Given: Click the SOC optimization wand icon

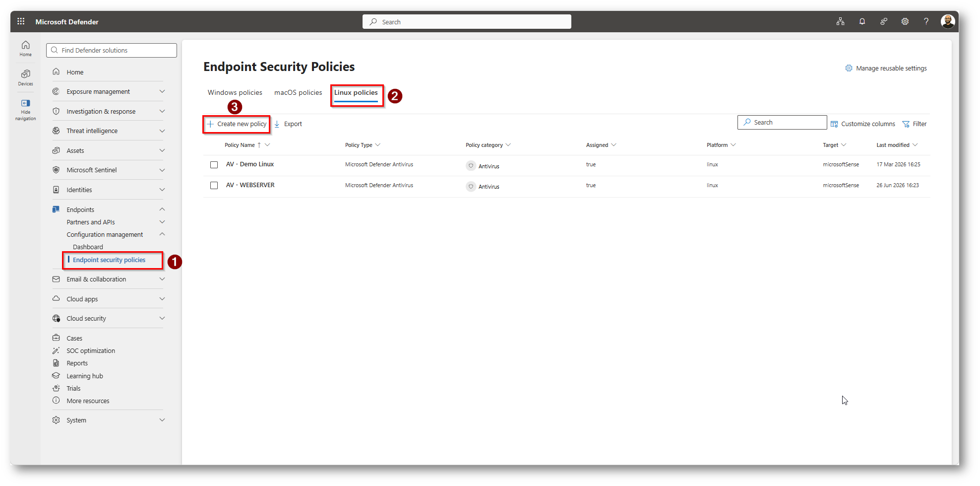Looking at the screenshot, I should (56, 350).
